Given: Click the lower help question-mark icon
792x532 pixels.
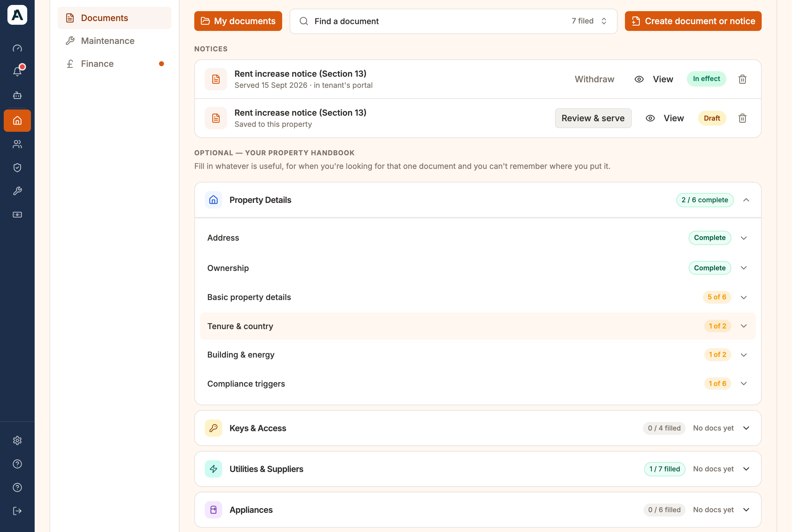Looking at the screenshot, I should click(x=17, y=487).
